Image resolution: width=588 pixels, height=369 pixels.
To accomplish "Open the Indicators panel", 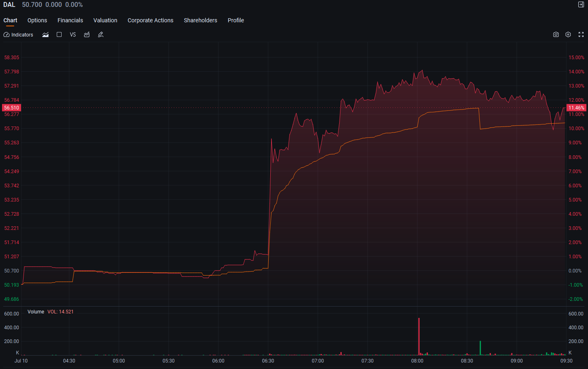I will click(18, 35).
